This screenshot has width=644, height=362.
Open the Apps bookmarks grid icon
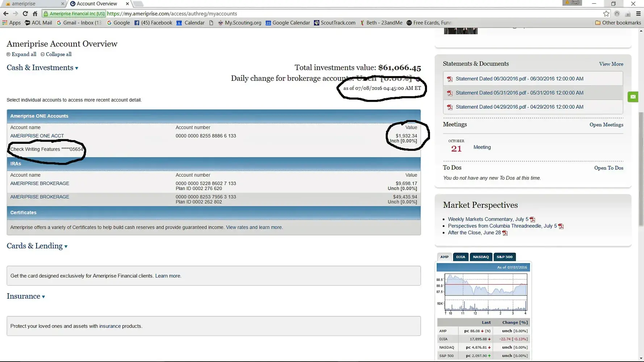[5, 23]
